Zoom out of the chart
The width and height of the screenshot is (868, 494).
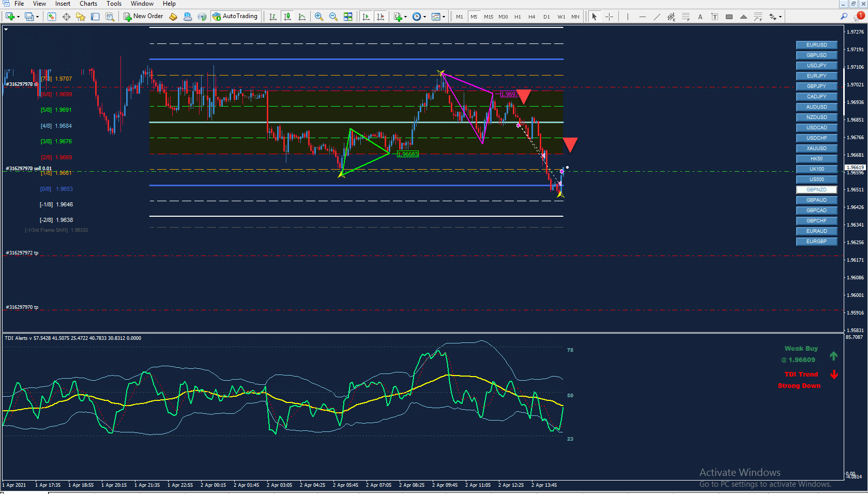[333, 17]
